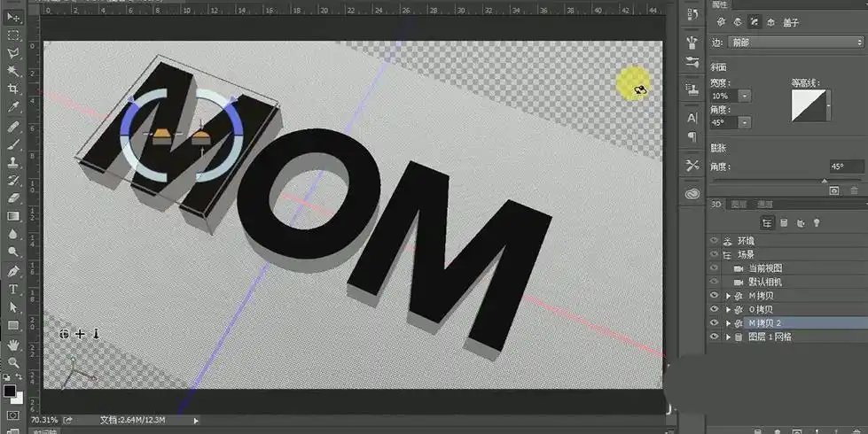Switch to the 图层 layers tab
Screen dimensions: 868x434
pyautogui.click(x=738, y=205)
